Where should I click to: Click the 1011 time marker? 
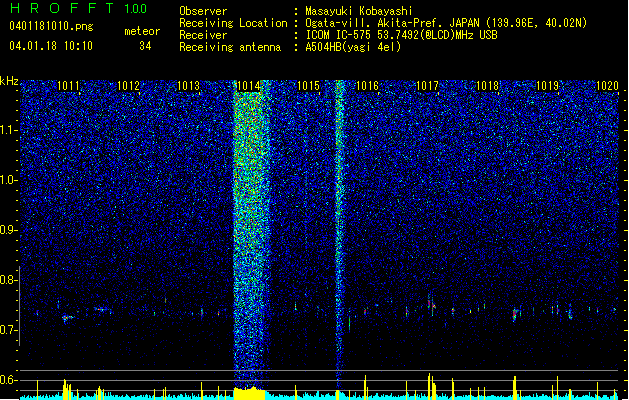click(69, 86)
